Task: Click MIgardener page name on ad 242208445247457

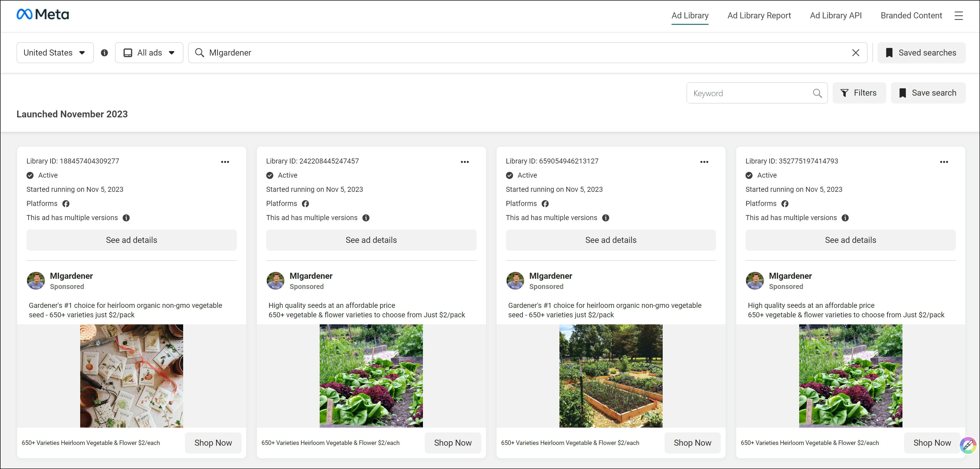Action: [x=311, y=276]
